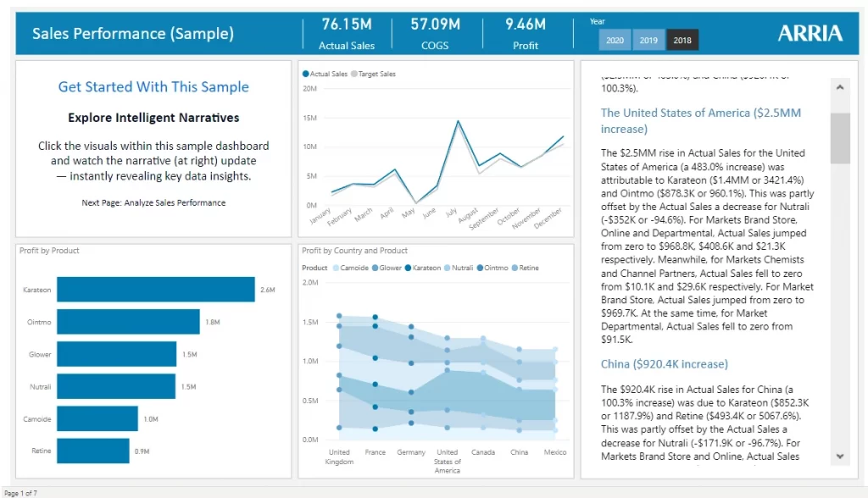Click the ARRIA logo in header
The image size is (868, 498).
810,33
